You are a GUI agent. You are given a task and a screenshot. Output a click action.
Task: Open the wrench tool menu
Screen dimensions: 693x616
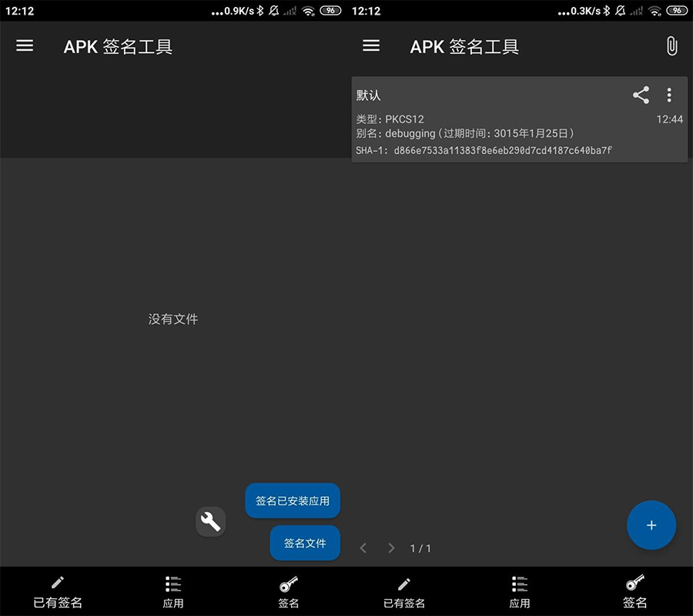click(x=210, y=521)
